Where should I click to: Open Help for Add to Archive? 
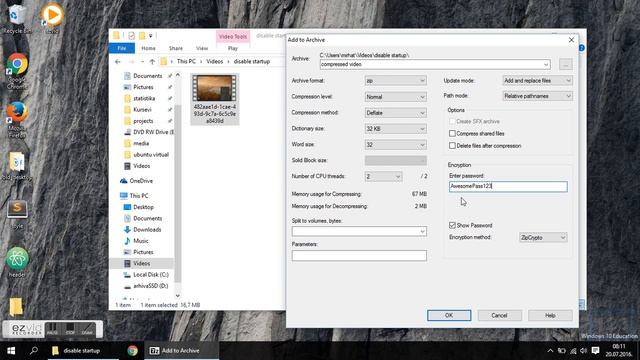[550, 315]
